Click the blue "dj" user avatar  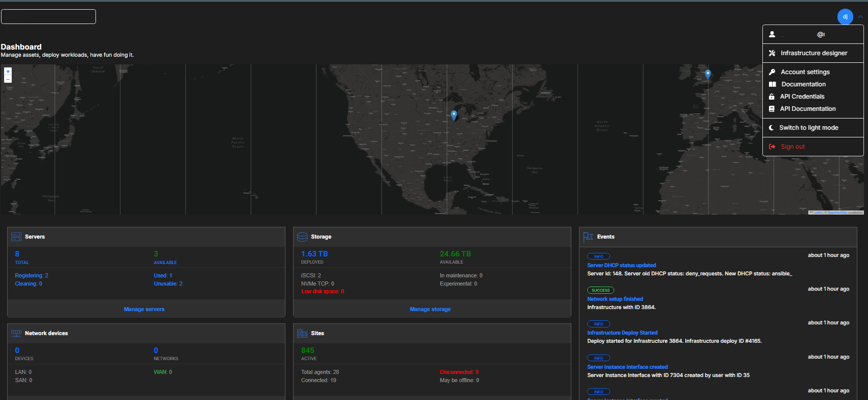tap(845, 17)
